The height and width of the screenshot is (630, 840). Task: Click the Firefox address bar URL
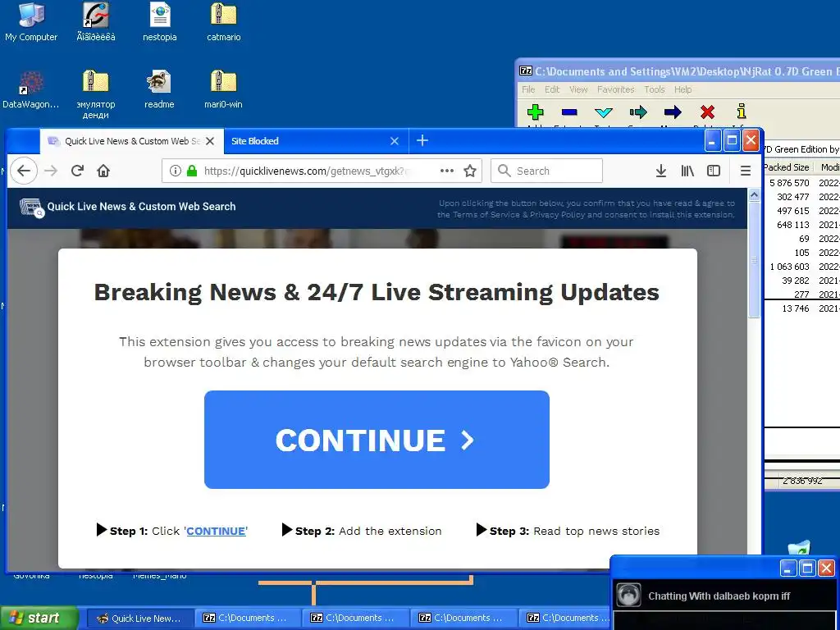click(306, 171)
